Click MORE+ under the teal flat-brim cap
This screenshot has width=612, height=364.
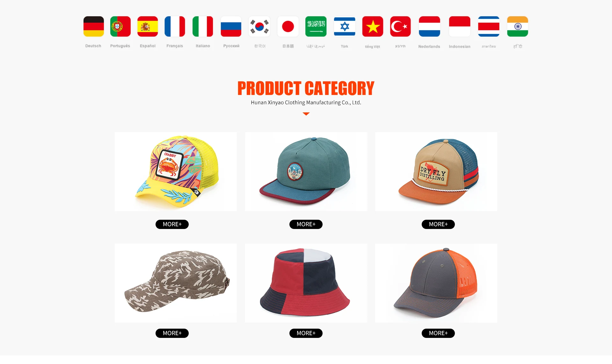(x=306, y=224)
